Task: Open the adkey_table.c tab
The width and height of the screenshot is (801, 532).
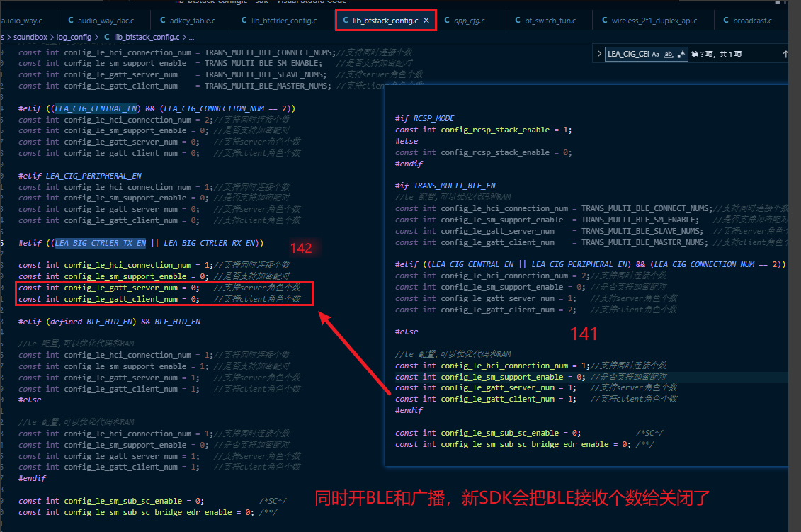Action: pyautogui.click(x=191, y=21)
